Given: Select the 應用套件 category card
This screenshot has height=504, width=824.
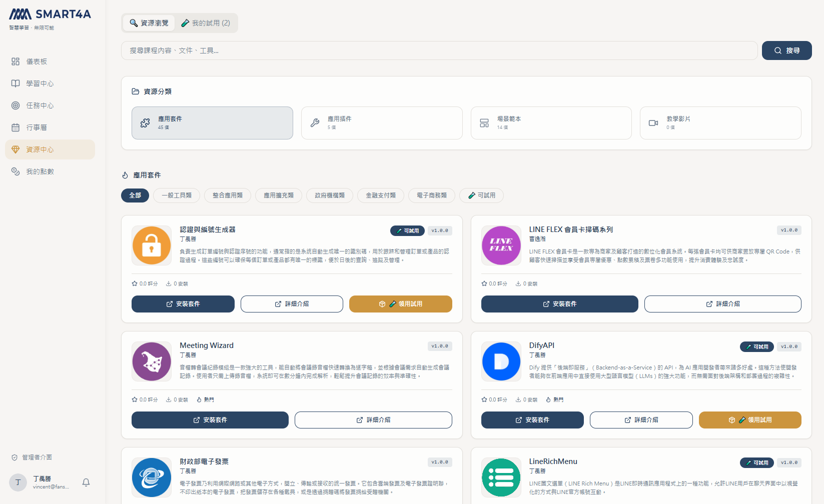Looking at the screenshot, I should click(x=212, y=123).
